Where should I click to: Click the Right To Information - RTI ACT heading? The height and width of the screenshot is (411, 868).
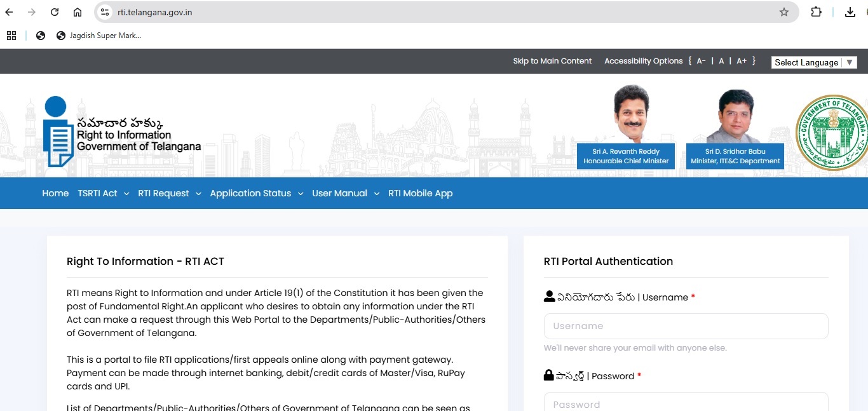[146, 261]
